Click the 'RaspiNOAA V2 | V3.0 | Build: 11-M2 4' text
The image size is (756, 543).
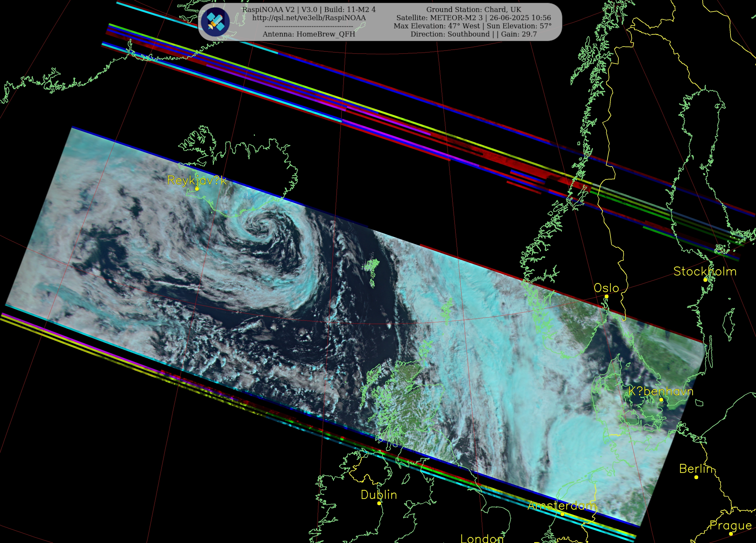tap(309, 9)
